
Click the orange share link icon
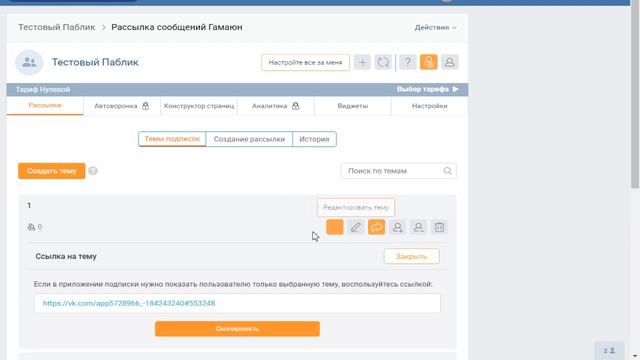[x=376, y=227]
